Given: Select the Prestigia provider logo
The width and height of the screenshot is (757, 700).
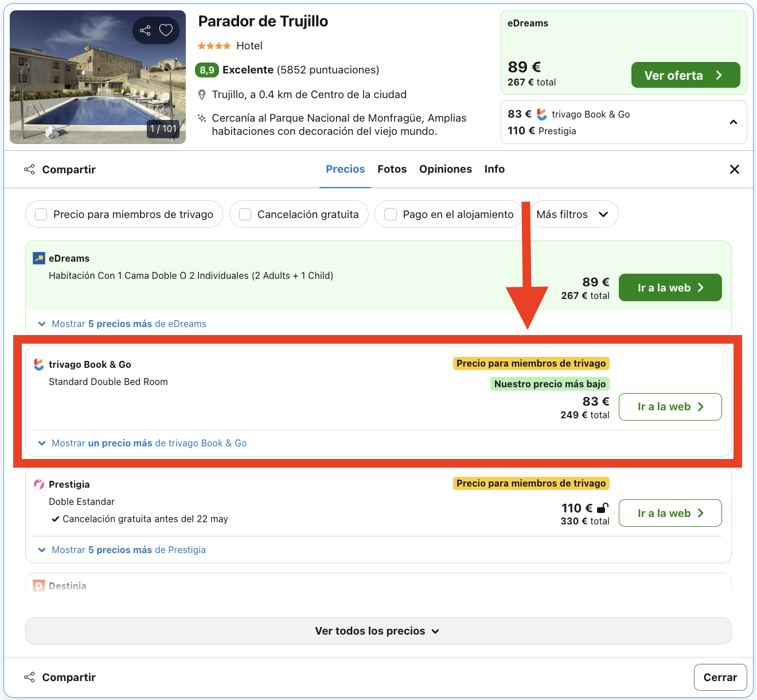Looking at the screenshot, I should 38,484.
